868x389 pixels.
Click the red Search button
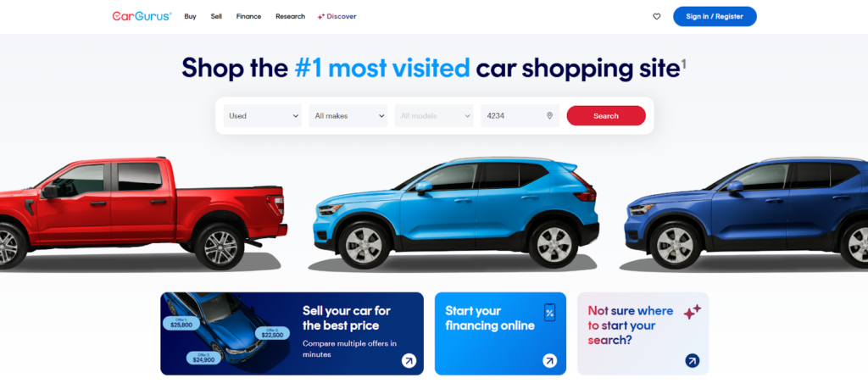[x=606, y=115]
